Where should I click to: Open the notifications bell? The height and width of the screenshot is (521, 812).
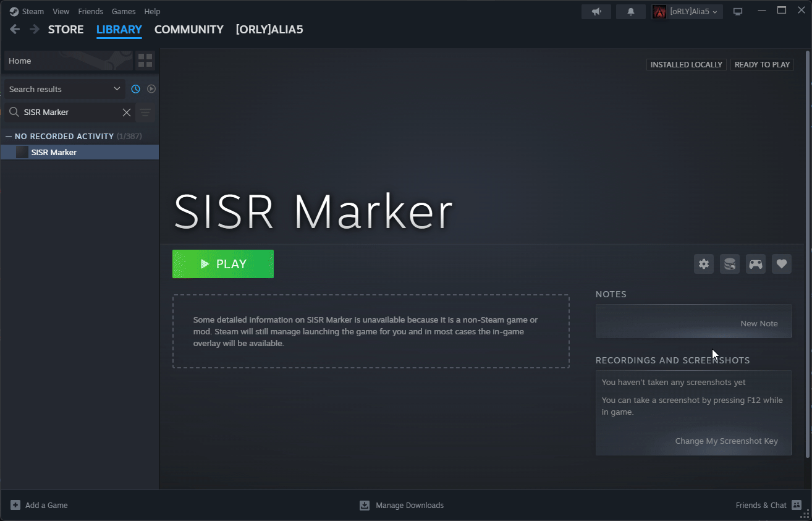coord(631,12)
